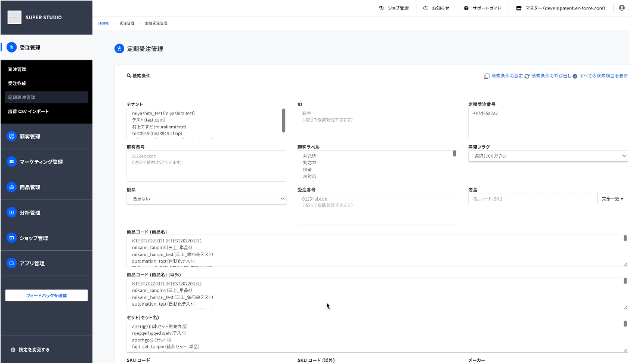The height and width of the screenshot is (363, 644).
Task: Select 受注作成 submenu item
Action: 17,84
